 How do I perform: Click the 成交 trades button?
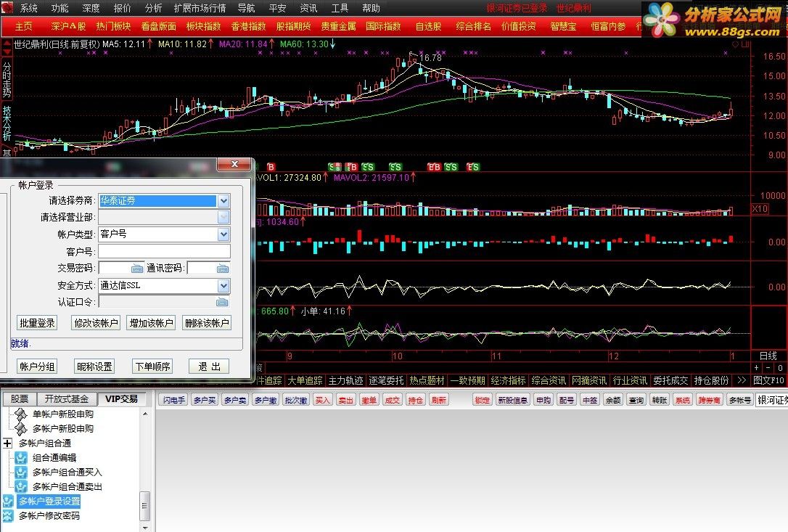392,400
